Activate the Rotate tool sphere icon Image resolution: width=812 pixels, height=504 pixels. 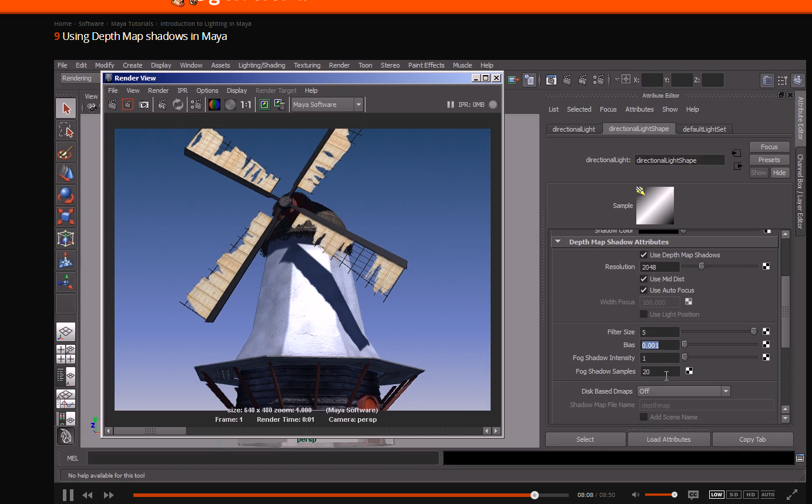(66, 195)
